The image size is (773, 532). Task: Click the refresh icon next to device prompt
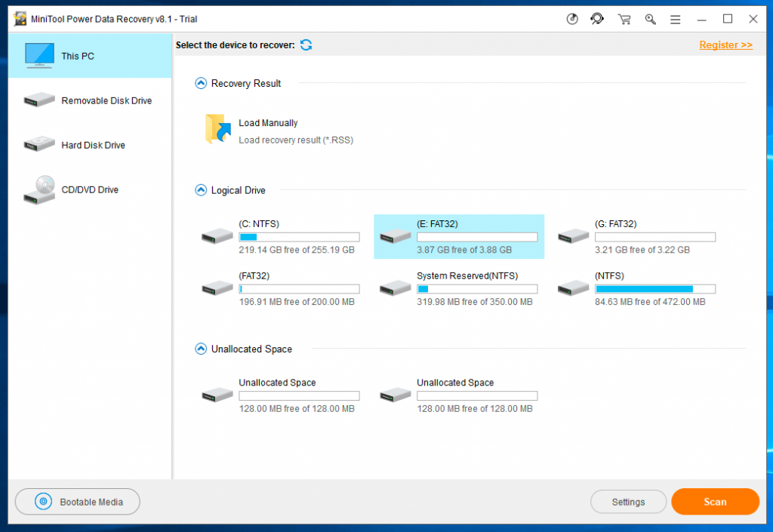coord(306,45)
